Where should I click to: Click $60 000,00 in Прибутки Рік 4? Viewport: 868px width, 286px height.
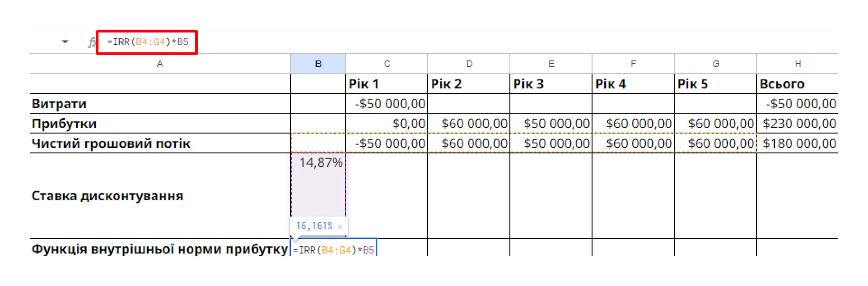[x=633, y=124]
